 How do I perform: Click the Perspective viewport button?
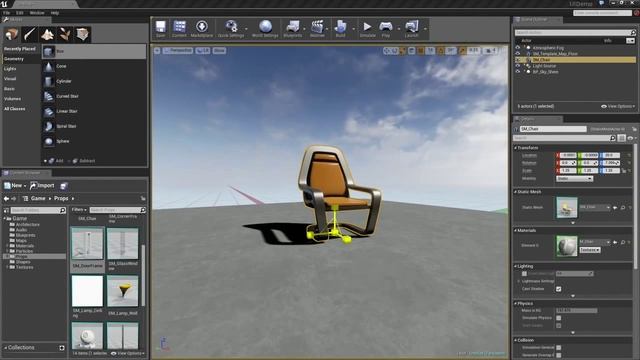(x=178, y=51)
